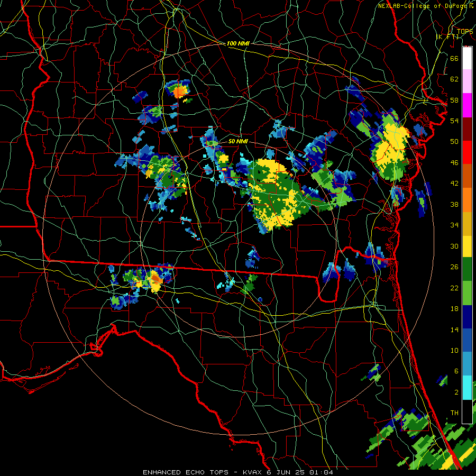Select the yellow legend color block
Screen dimensions: 476x476
pyautogui.click(x=467, y=246)
